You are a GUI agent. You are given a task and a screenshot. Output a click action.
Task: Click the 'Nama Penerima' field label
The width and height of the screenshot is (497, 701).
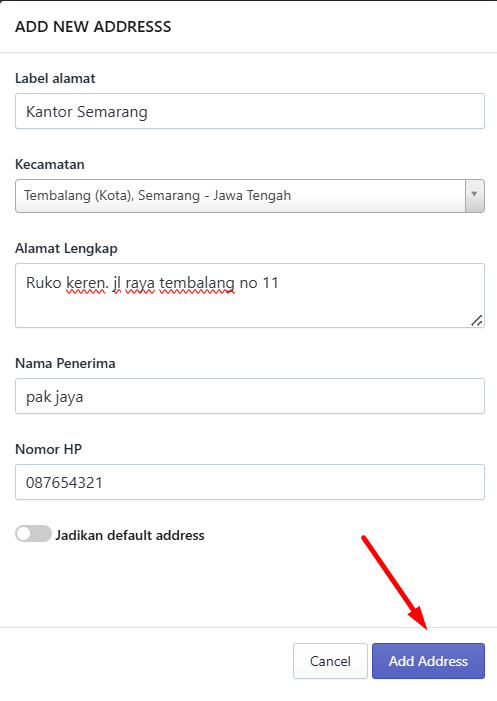click(x=65, y=363)
